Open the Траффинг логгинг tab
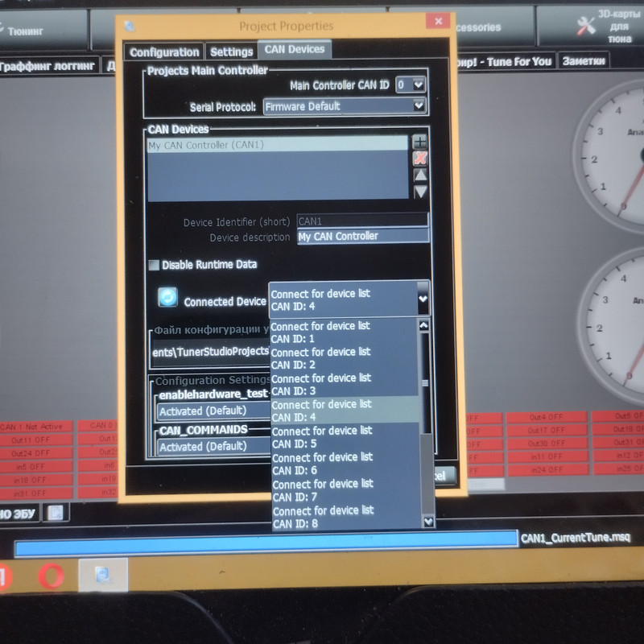The width and height of the screenshot is (644, 644). pyautogui.click(x=47, y=66)
